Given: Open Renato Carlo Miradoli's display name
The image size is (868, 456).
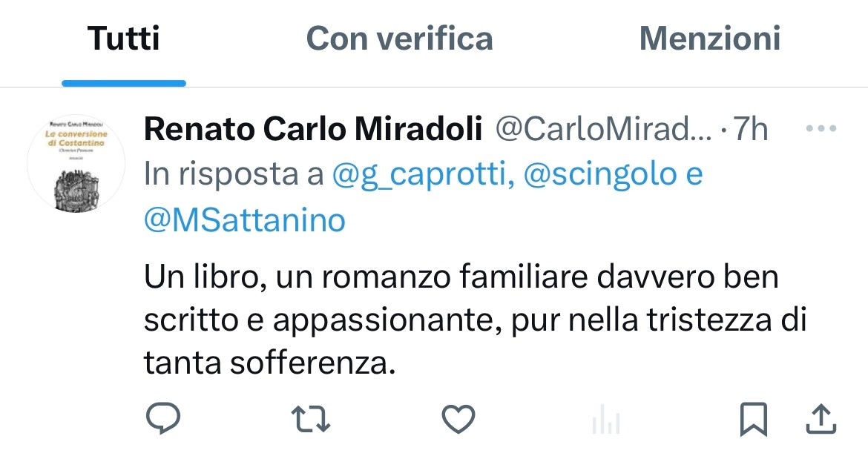Looking at the screenshot, I should [x=312, y=130].
